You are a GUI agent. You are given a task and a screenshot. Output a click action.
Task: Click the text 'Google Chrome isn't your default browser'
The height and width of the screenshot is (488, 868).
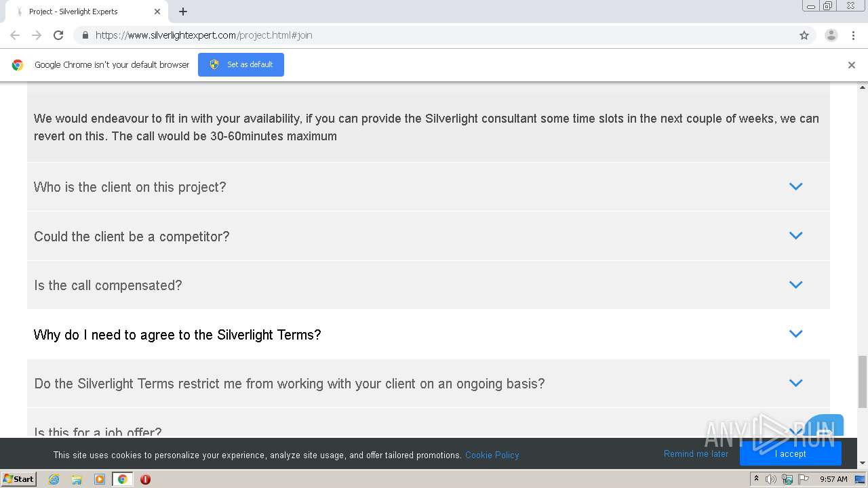point(112,65)
